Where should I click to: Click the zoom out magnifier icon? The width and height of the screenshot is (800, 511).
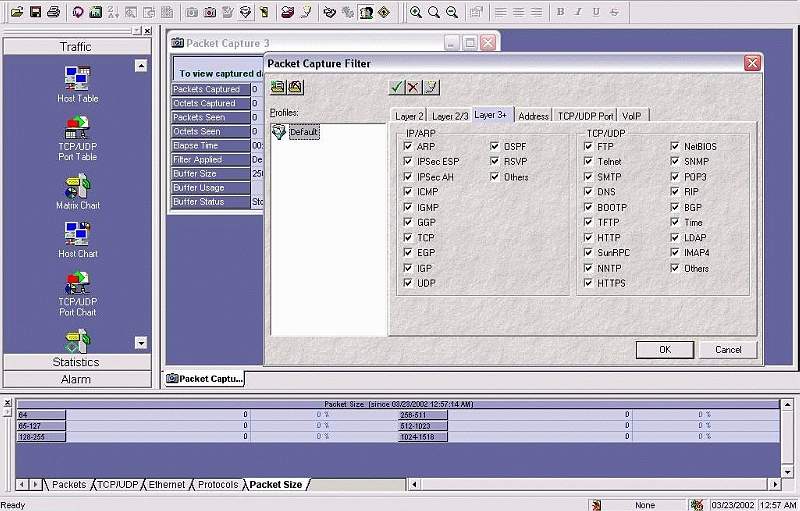452,12
